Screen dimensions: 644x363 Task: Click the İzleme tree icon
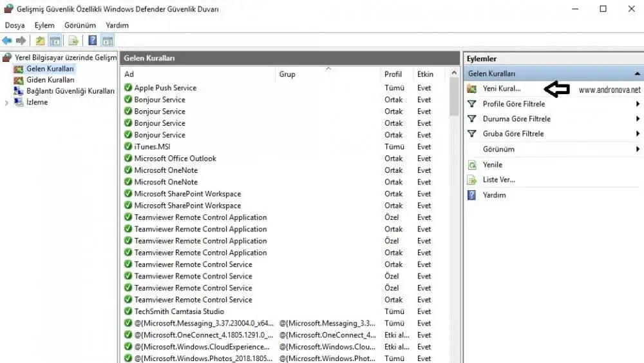[x=19, y=102]
